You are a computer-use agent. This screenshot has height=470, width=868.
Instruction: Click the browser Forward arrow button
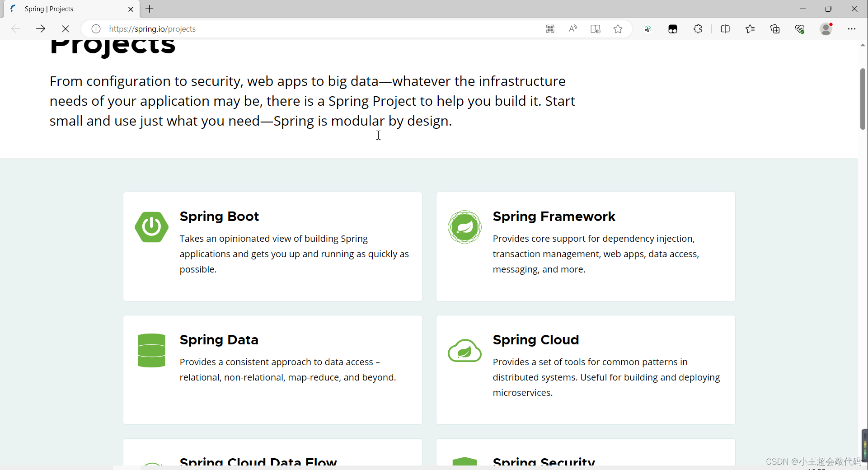pos(41,29)
